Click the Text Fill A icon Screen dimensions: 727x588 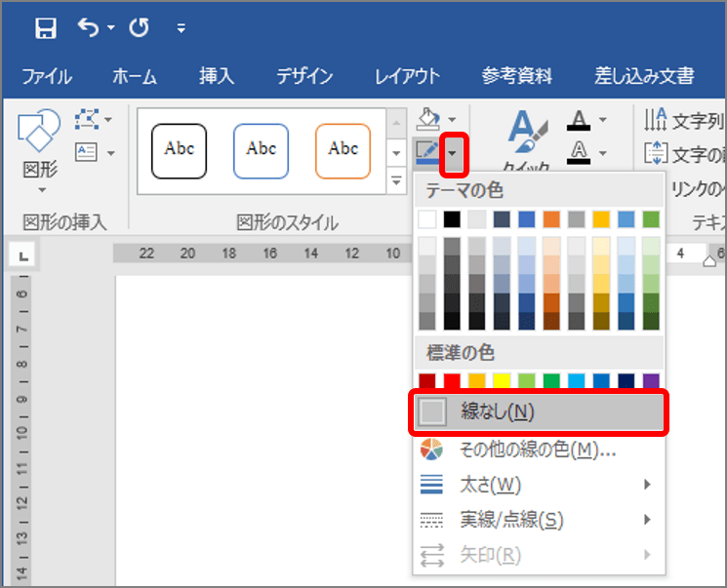tap(579, 120)
